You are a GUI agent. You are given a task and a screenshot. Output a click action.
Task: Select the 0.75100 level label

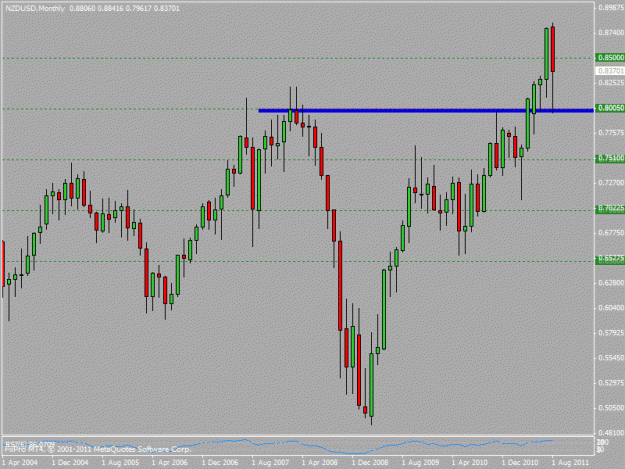click(611, 158)
